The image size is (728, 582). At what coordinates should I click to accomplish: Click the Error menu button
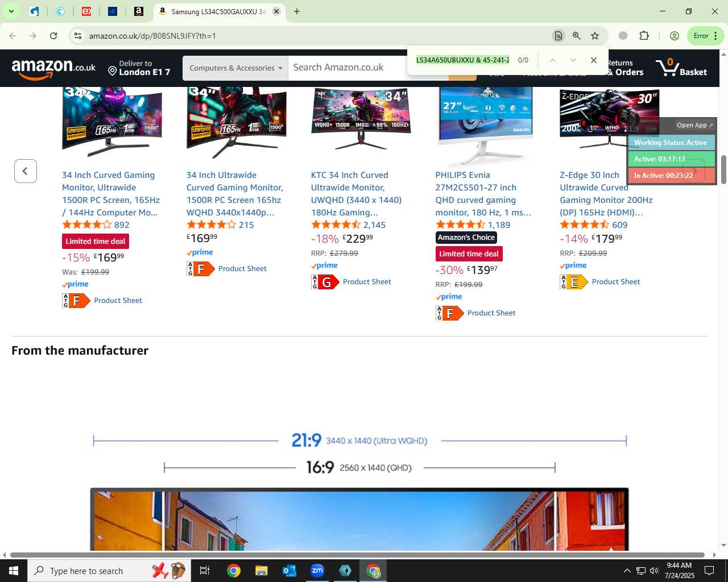point(706,36)
